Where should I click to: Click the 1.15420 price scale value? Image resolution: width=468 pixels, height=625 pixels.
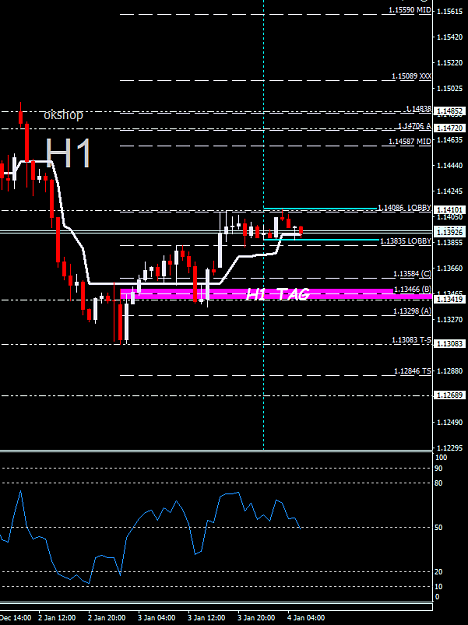coord(450,37)
